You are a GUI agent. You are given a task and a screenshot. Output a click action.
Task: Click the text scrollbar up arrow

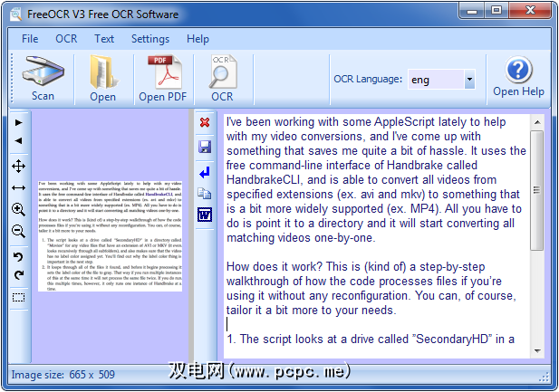coord(537,122)
